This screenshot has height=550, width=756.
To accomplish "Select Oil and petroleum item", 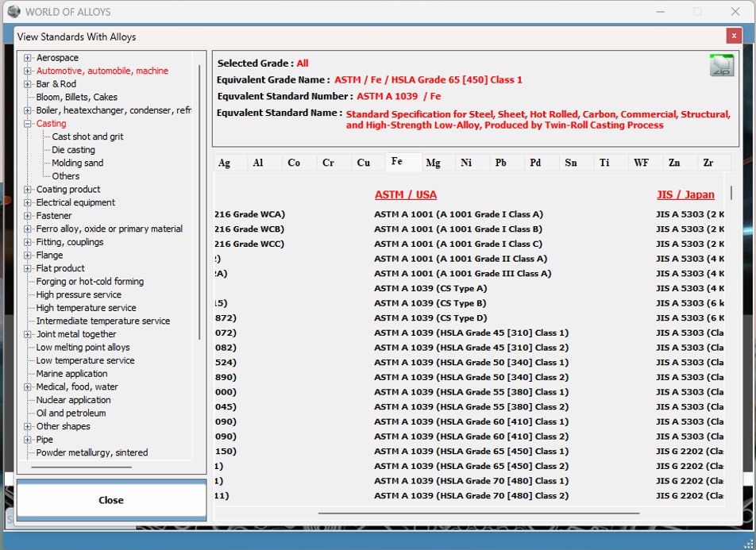I will point(71,413).
